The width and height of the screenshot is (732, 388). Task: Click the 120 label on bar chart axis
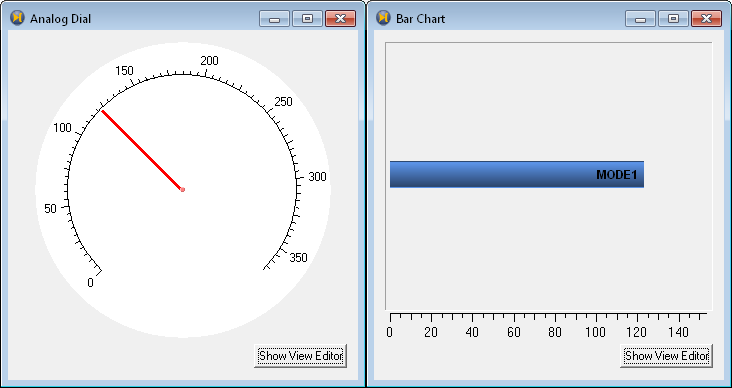[637, 332]
